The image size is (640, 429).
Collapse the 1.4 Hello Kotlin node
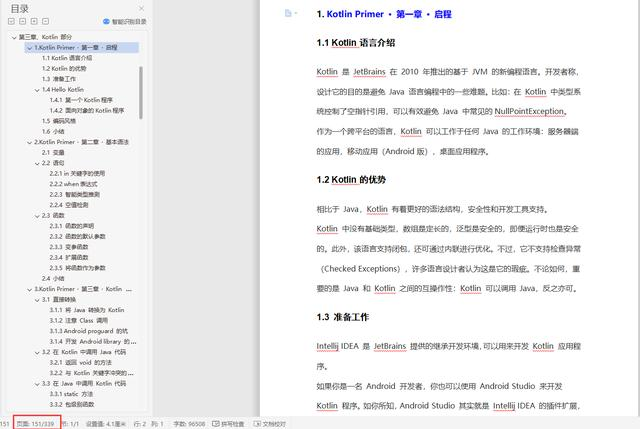tap(37, 90)
